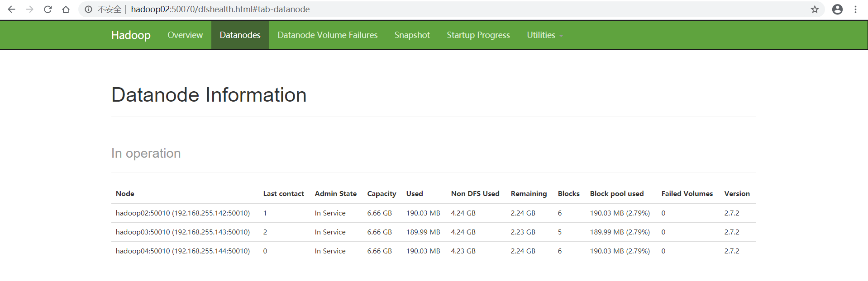Open the browser three-dot menu
The width and height of the screenshot is (868, 281).
[855, 9]
